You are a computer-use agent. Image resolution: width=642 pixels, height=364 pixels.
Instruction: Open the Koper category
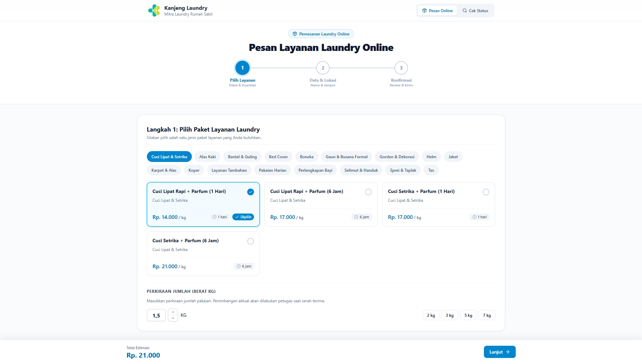194,170
